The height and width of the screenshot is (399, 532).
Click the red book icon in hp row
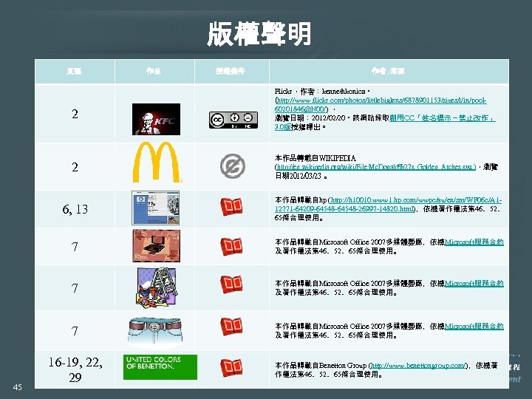coord(231,207)
